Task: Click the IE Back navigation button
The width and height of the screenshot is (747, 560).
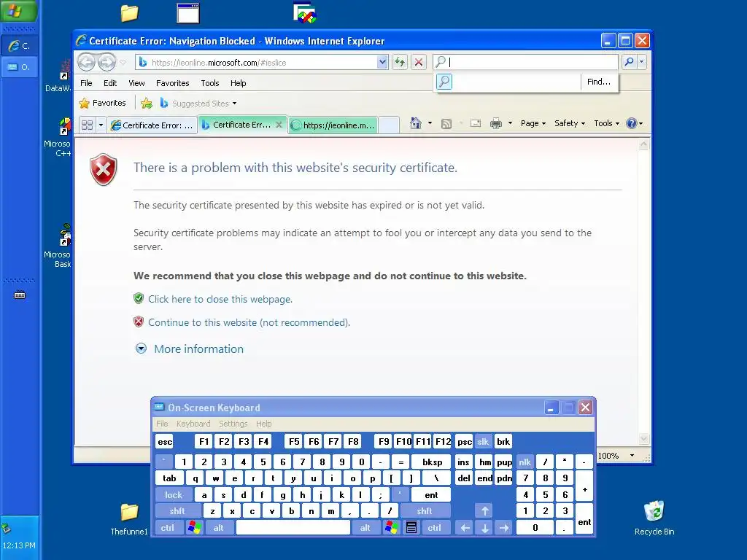Action: pos(87,62)
